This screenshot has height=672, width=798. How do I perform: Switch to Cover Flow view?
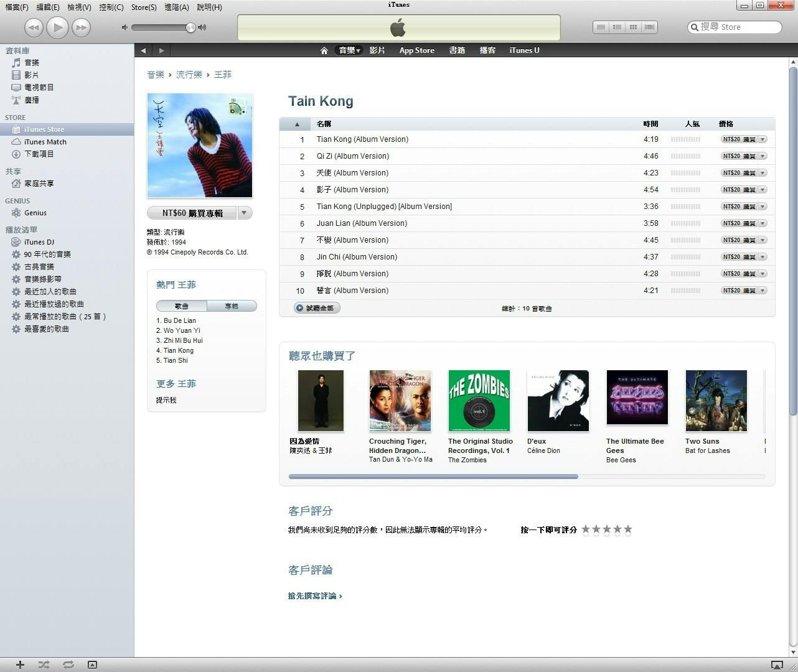pyautogui.click(x=649, y=27)
